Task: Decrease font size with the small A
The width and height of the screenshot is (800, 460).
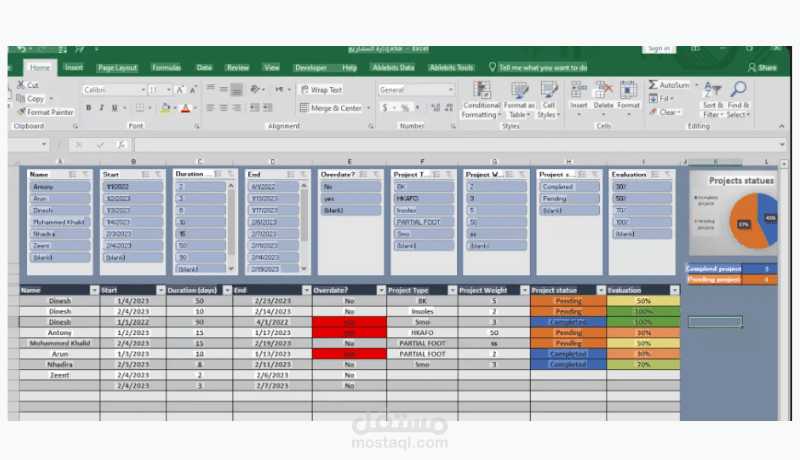Action: click(193, 90)
